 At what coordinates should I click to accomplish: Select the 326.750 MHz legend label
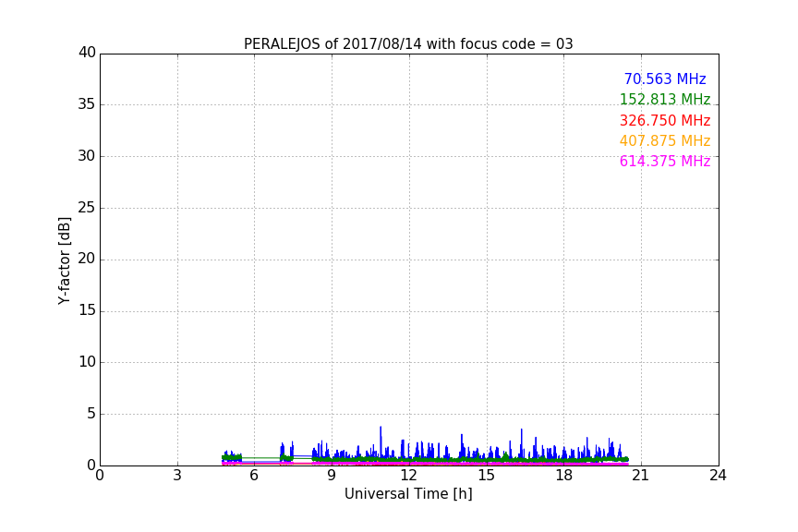coord(665,120)
